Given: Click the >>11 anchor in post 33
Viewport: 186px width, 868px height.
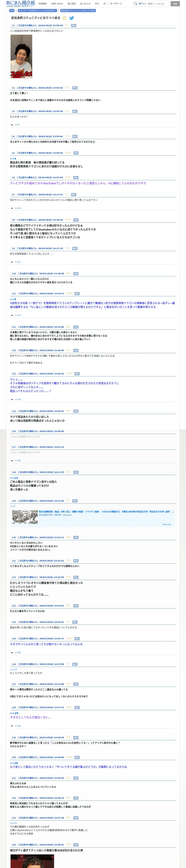Looking at the screenshot, I should pyautogui.click(x=13, y=823).
